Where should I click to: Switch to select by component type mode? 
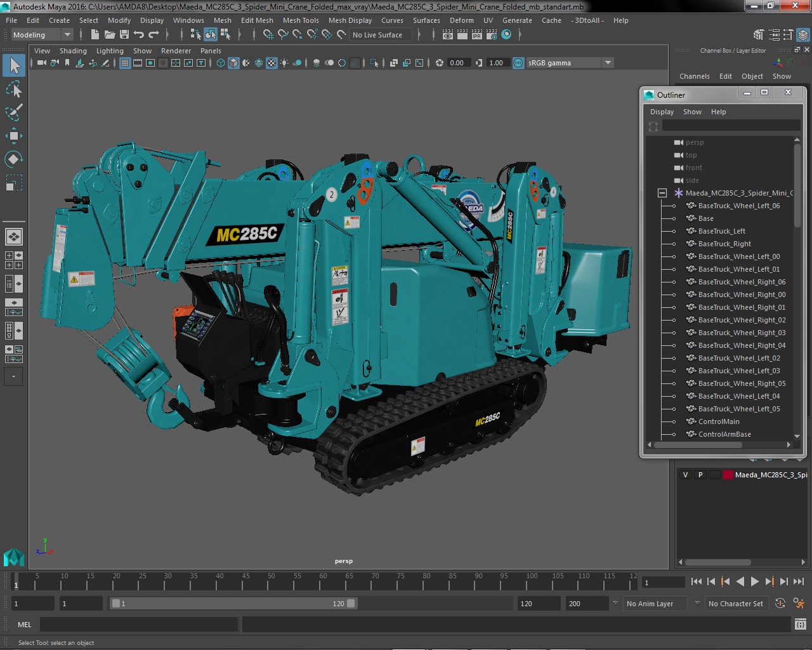[225, 35]
